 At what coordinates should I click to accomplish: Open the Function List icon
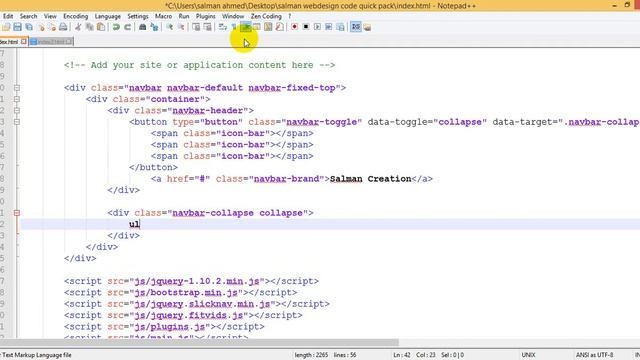pyautogui.click(x=280, y=27)
